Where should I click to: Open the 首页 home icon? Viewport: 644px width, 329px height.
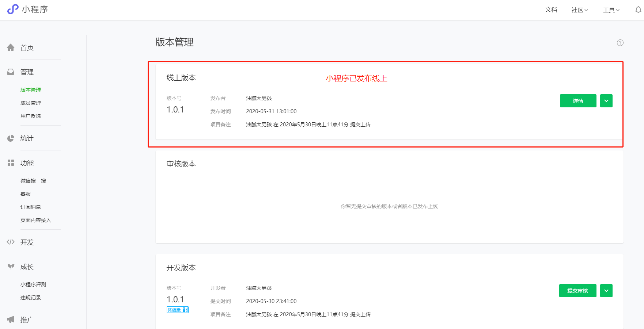click(10, 47)
